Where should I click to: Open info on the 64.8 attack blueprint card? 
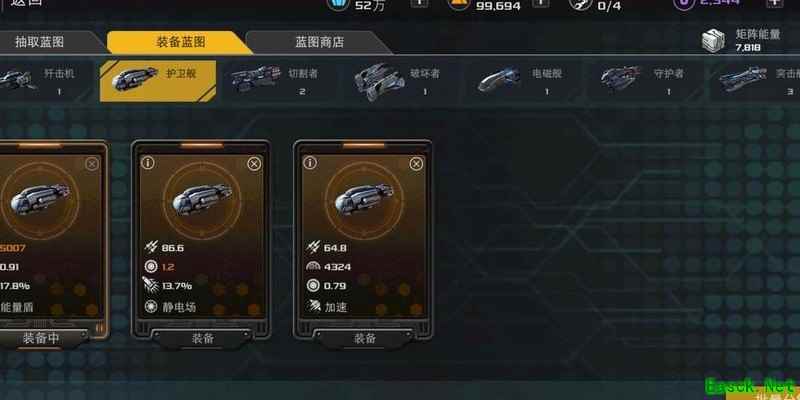(x=310, y=163)
